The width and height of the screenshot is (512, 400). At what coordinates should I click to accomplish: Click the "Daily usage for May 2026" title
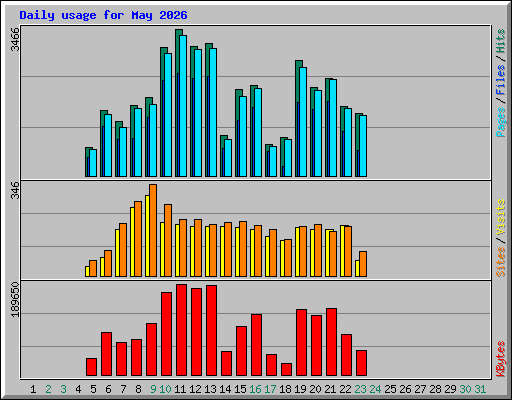[103, 15]
